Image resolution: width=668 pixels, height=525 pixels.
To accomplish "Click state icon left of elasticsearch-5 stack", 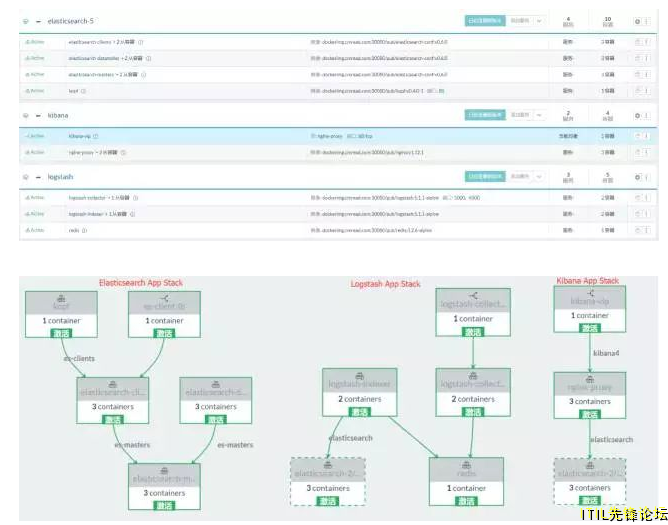I will pyautogui.click(x=26, y=21).
